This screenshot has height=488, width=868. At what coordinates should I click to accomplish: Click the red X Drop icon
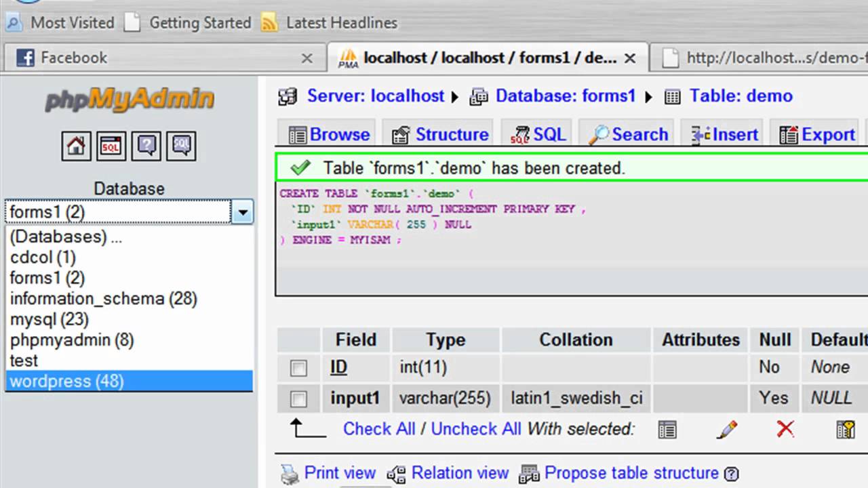pyautogui.click(x=785, y=429)
